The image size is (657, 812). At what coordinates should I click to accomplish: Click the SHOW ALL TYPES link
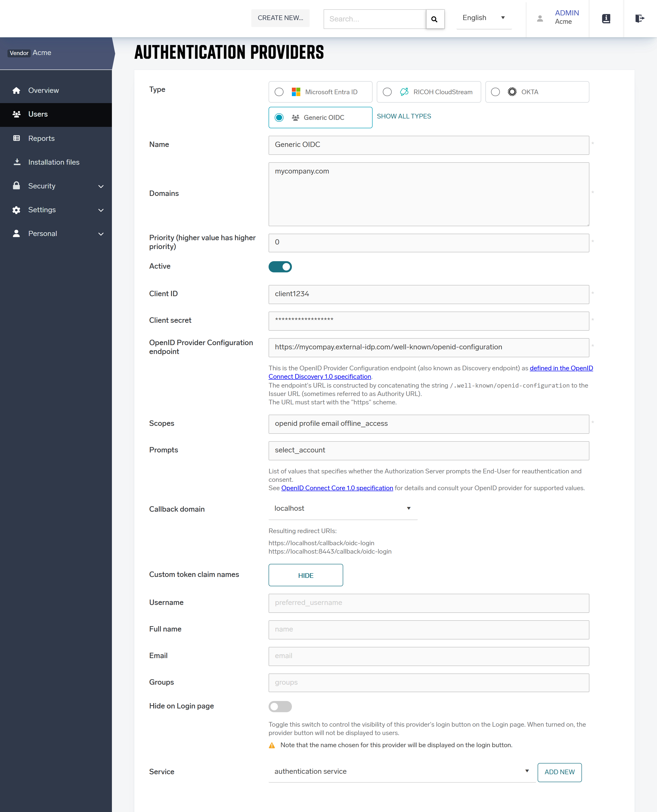pyautogui.click(x=403, y=116)
